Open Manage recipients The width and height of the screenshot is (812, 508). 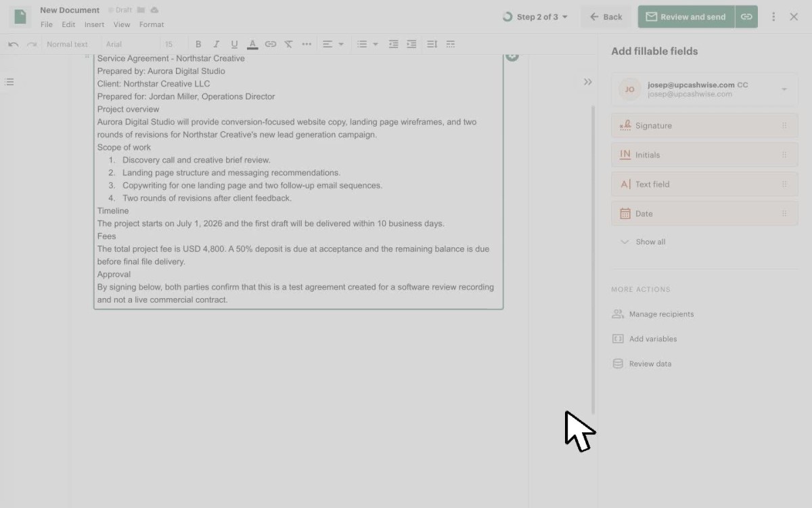pyautogui.click(x=653, y=314)
